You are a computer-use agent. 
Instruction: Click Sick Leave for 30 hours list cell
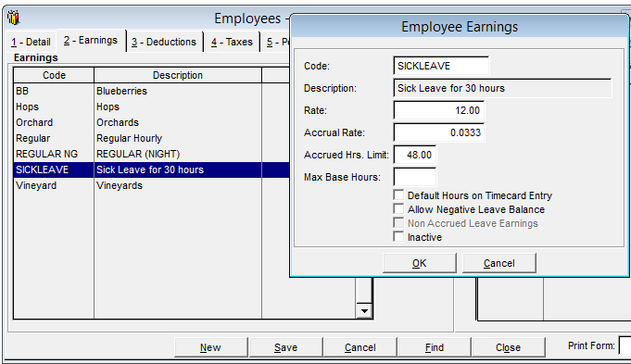click(178, 169)
